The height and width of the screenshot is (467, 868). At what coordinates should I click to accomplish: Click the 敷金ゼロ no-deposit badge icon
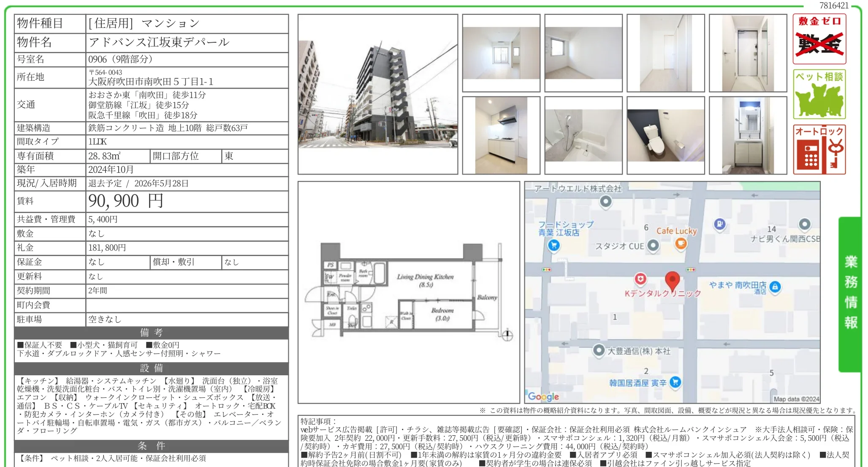pos(819,39)
